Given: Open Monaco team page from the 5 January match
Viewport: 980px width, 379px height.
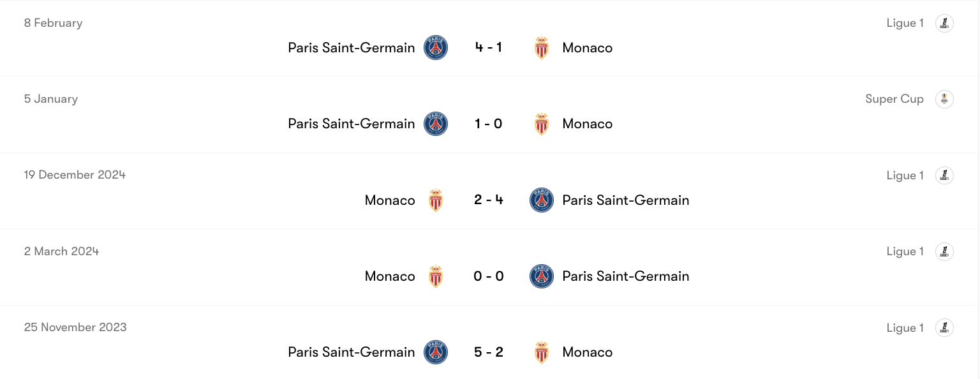Looking at the screenshot, I should point(587,124).
